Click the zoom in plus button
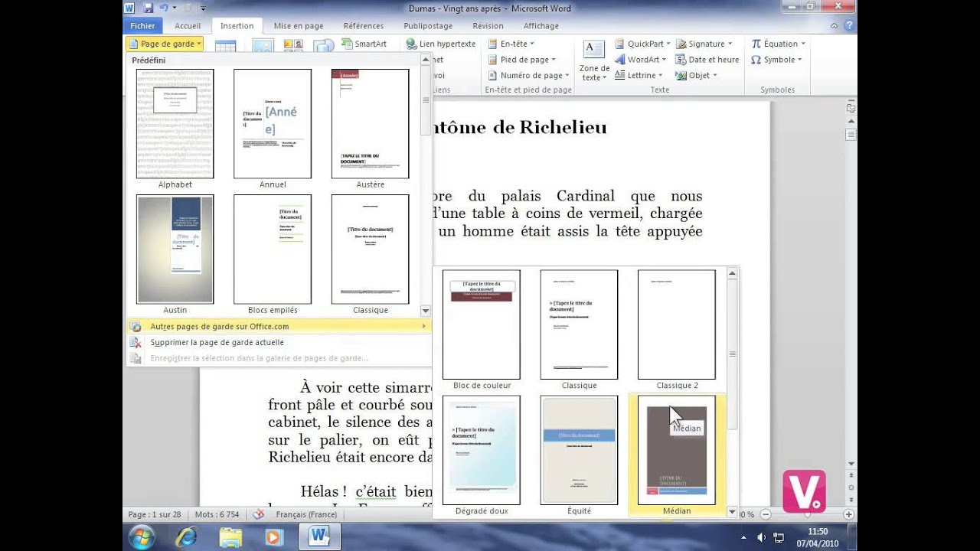The image size is (980, 551). coord(848,515)
